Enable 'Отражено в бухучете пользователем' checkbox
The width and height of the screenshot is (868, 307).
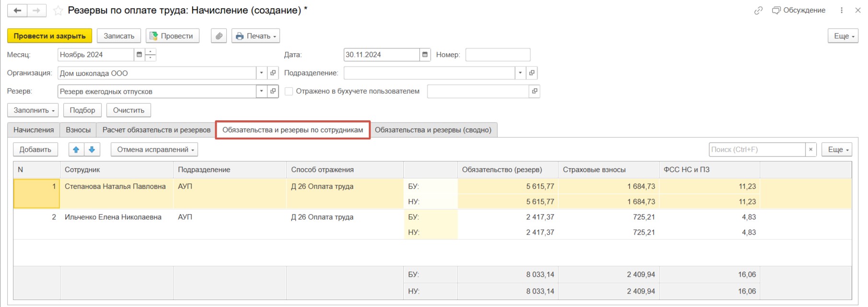(x=289, y=91)
